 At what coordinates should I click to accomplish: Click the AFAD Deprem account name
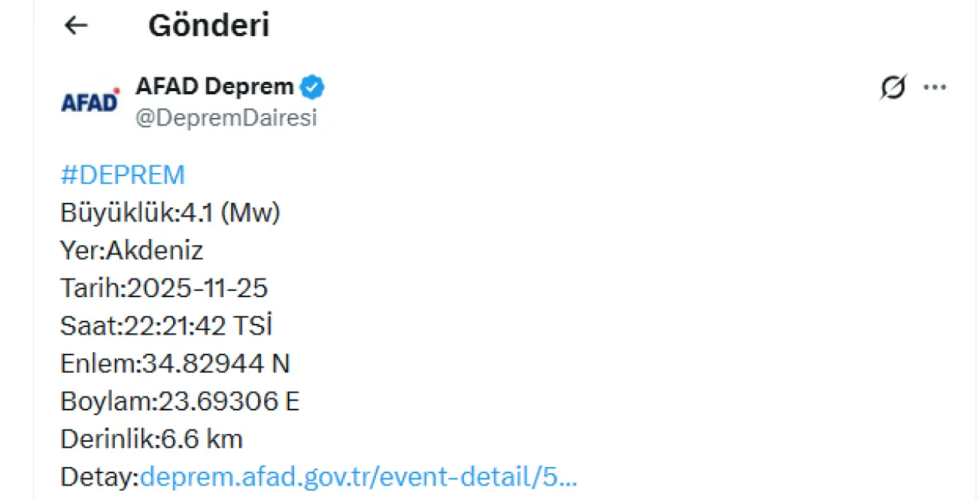click(x=214, y=87)
